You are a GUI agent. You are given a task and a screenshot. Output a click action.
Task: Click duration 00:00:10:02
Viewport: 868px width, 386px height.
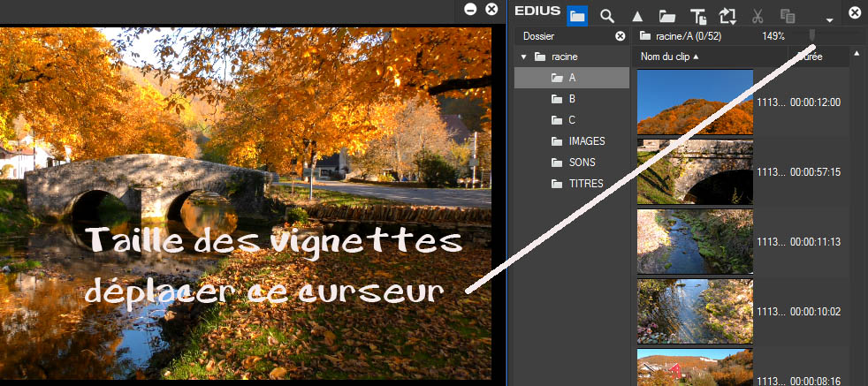816,312
